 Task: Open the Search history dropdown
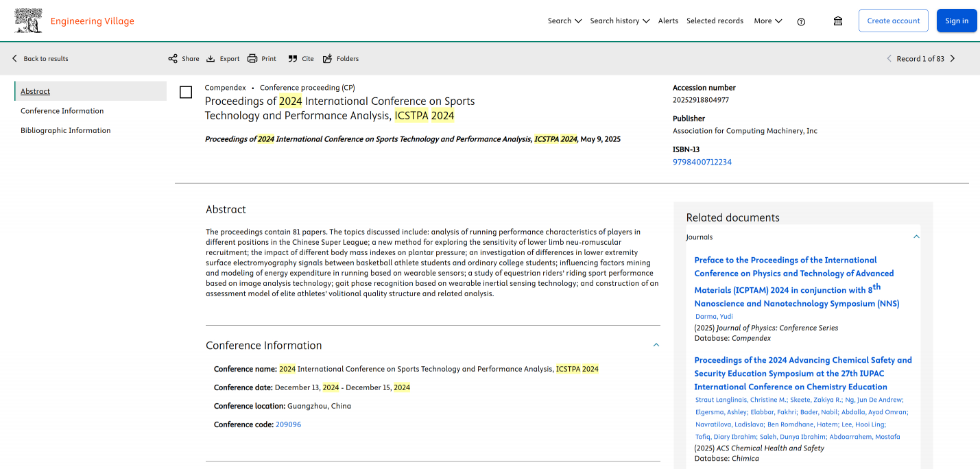620,21
